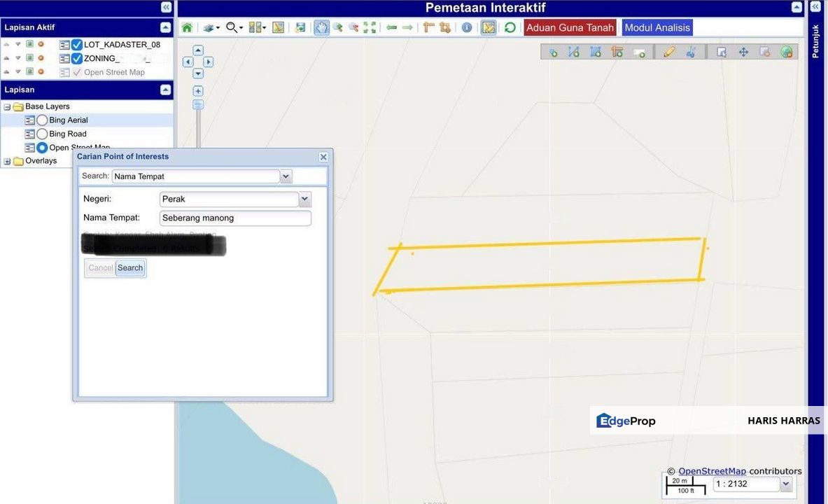Click the map icon next to the grid dropdown
828x504 pixels.
(279, 27)
